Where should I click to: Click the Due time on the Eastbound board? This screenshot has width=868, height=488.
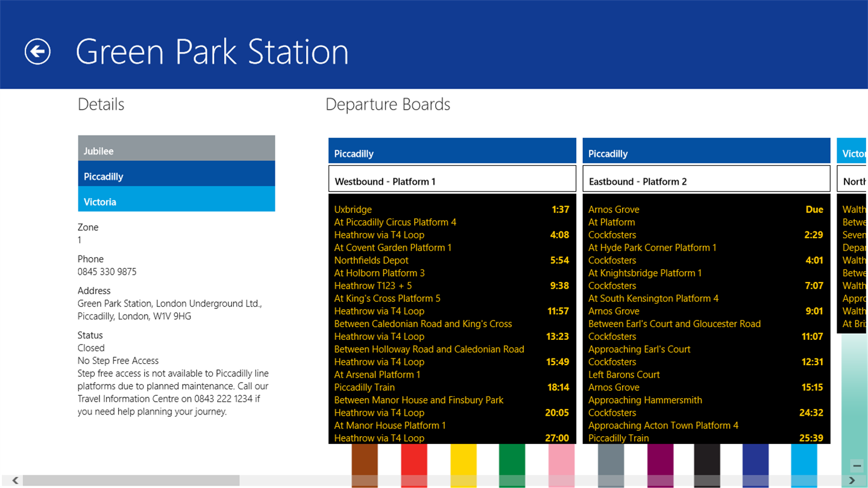point(814,210)
